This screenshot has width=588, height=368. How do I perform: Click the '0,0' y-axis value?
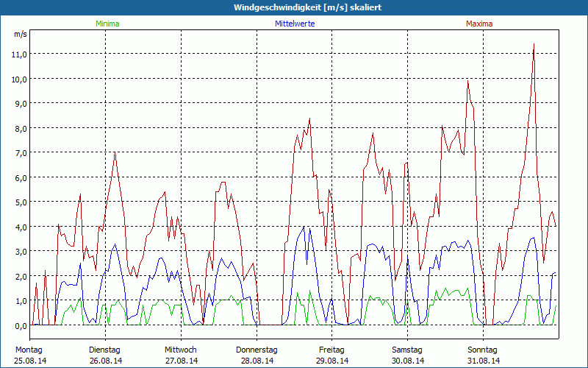(x=21, y=326)
